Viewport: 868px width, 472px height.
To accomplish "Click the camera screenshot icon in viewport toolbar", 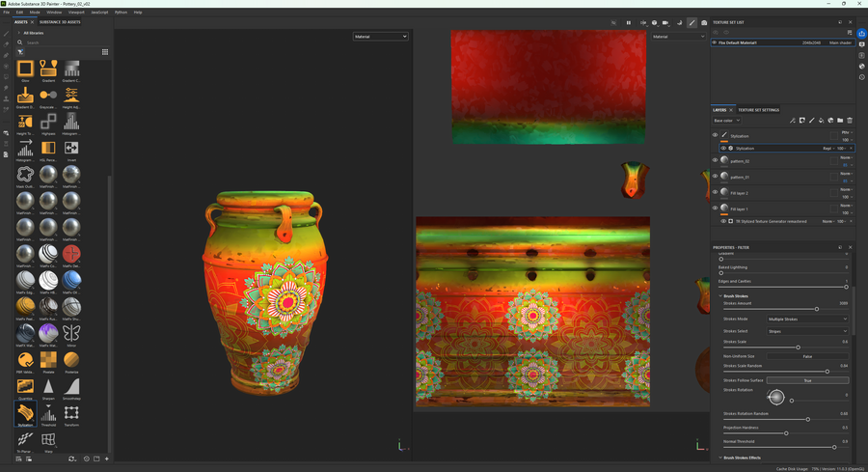I will pyautogui.click(x=704, y=22).
